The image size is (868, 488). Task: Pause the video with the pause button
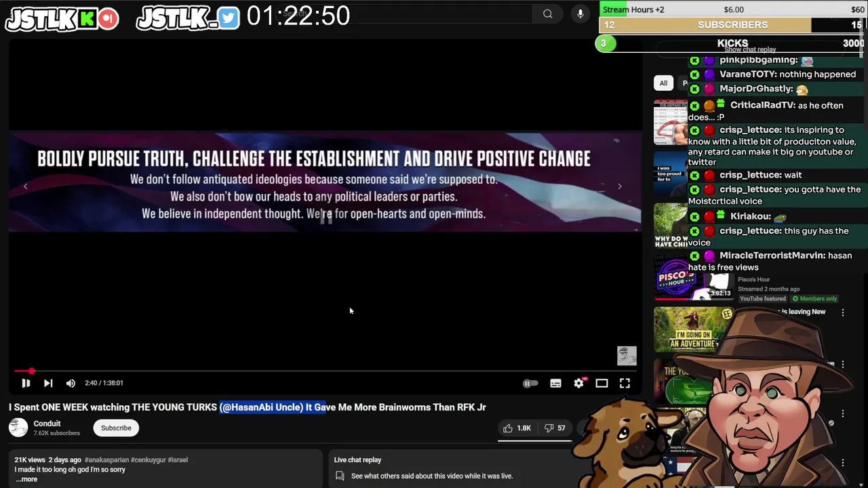tap(26, 383)
